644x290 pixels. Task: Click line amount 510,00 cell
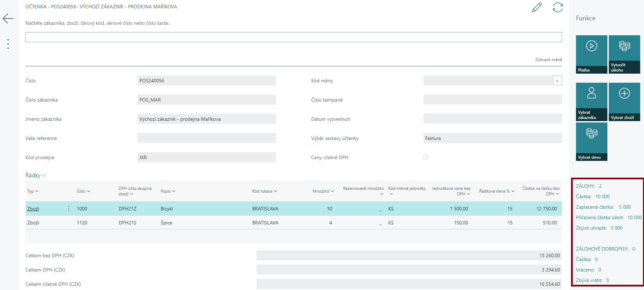[550, 223]
